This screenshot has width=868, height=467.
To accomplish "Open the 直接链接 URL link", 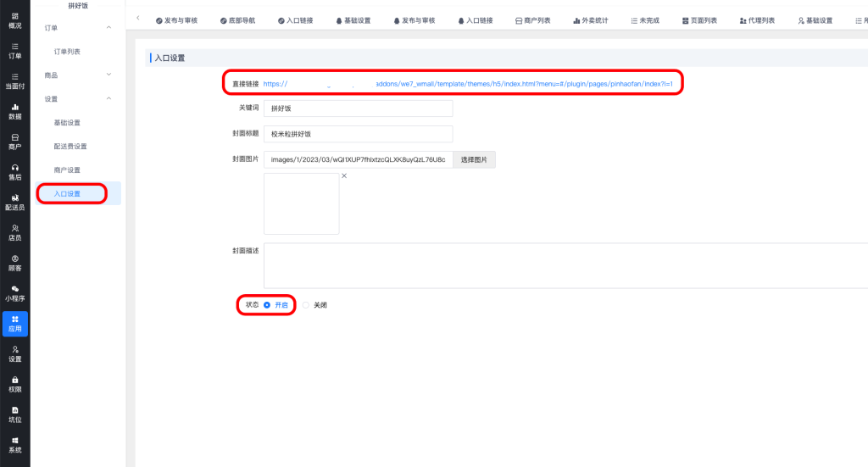I will click(467, 84).
